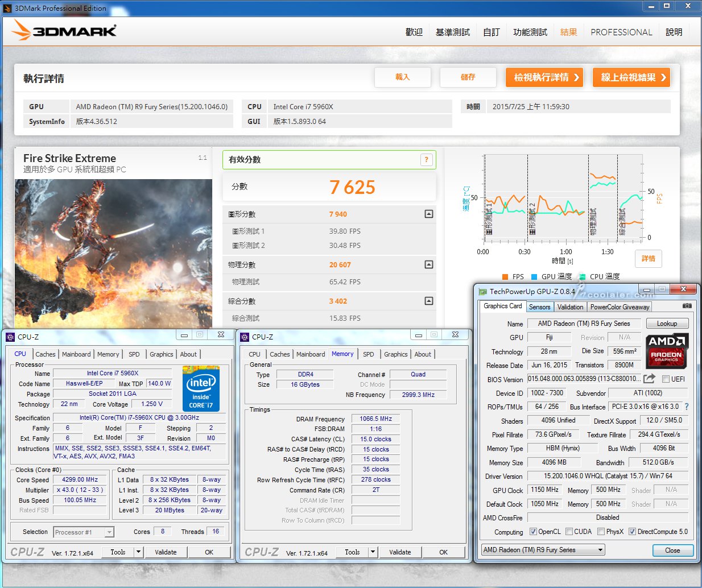Click the 載入 load button

(403, 77)
